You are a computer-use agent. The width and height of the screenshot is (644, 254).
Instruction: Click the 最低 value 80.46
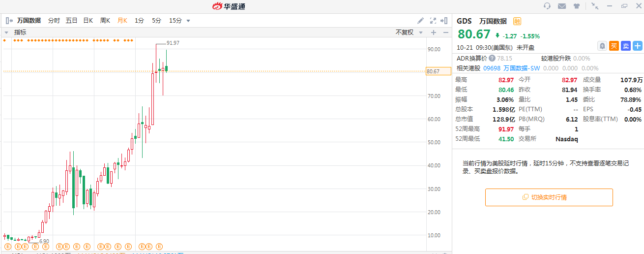pos(506,90)
